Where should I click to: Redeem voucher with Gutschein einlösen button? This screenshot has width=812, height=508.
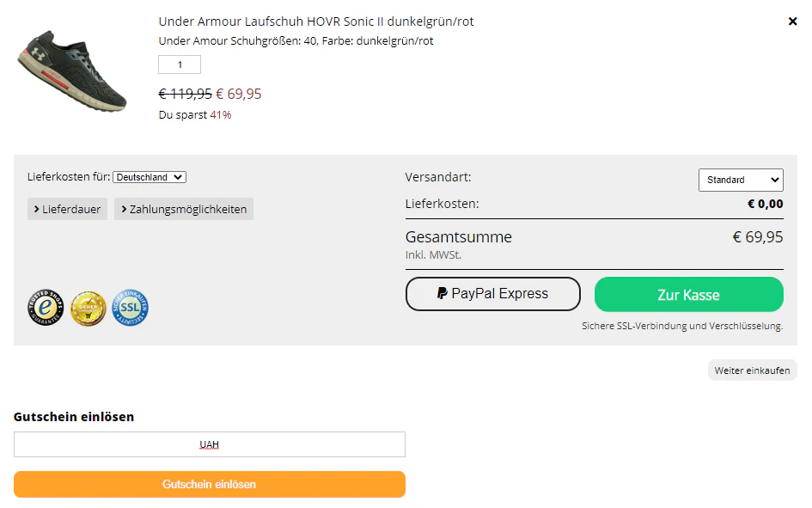(209, 484)
